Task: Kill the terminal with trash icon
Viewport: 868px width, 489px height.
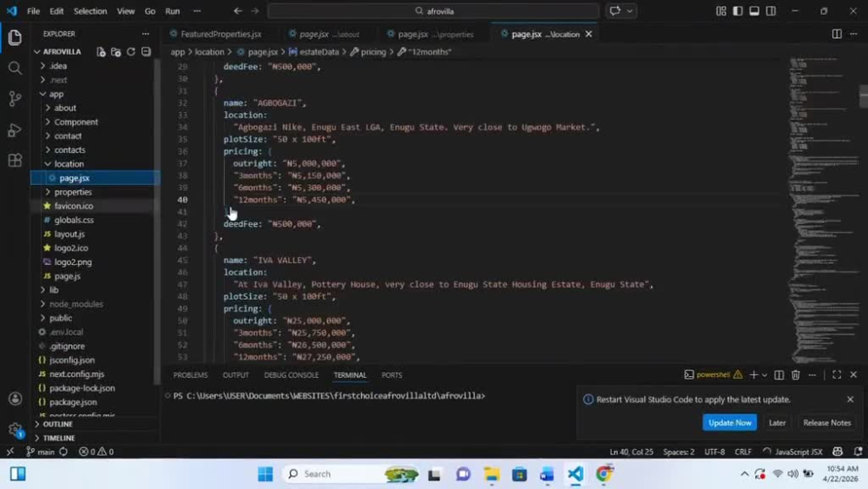Action: coord(795,375)
